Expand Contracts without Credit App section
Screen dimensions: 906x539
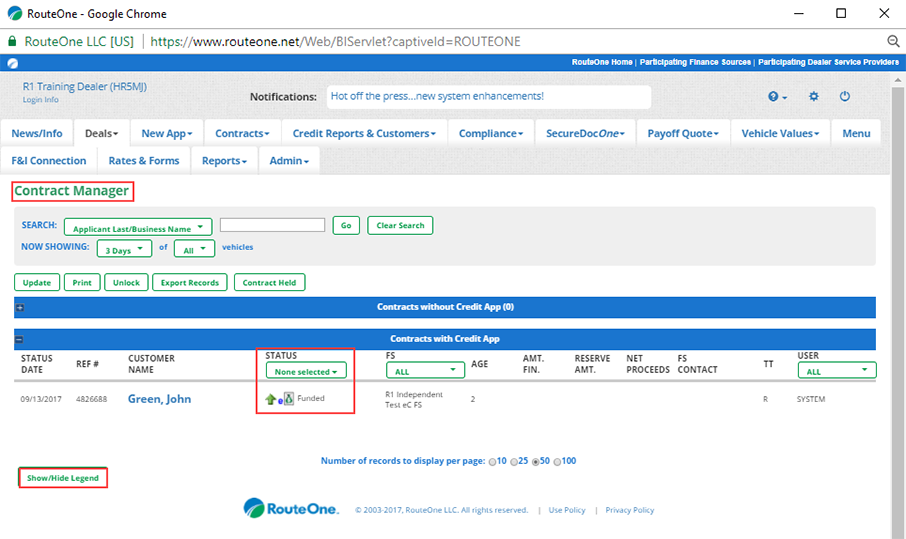(x=20, y=307)
